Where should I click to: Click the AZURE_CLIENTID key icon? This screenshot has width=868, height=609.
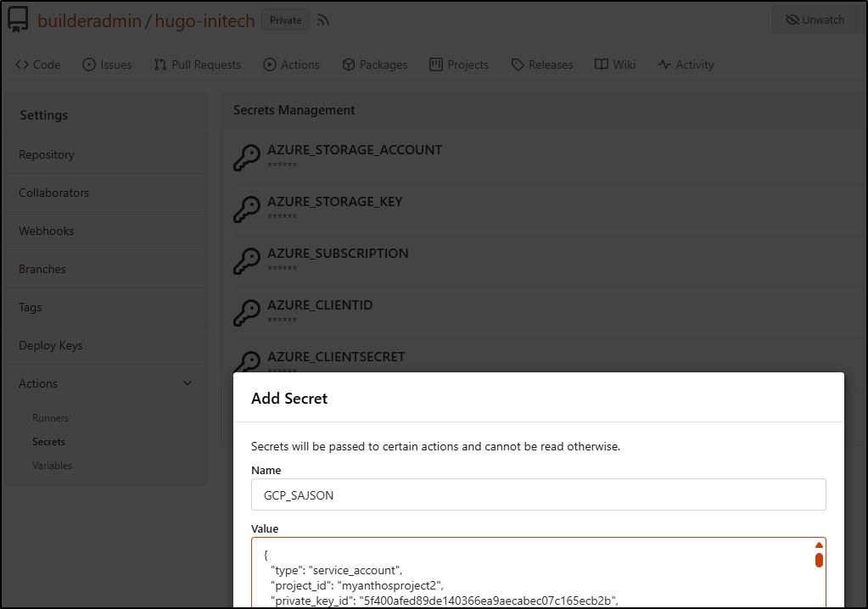point(247,312)
